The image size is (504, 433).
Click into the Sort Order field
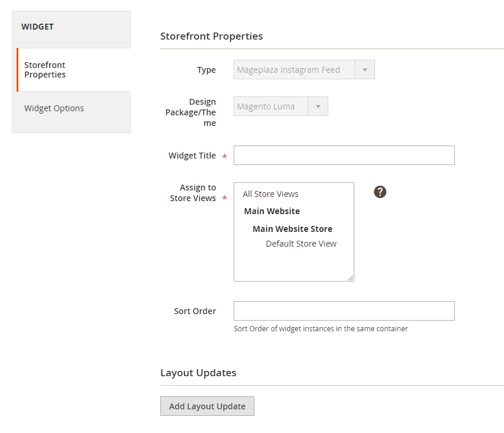344,311
